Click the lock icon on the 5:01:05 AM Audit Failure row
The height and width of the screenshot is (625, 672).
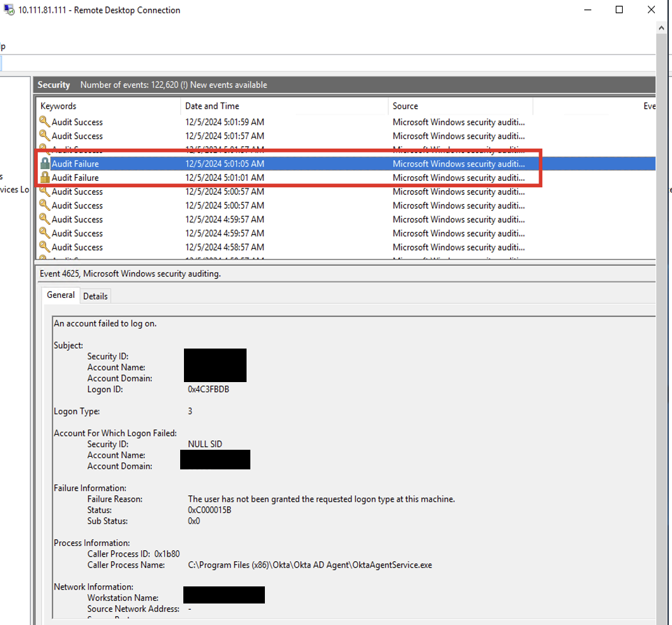[44, 164]
